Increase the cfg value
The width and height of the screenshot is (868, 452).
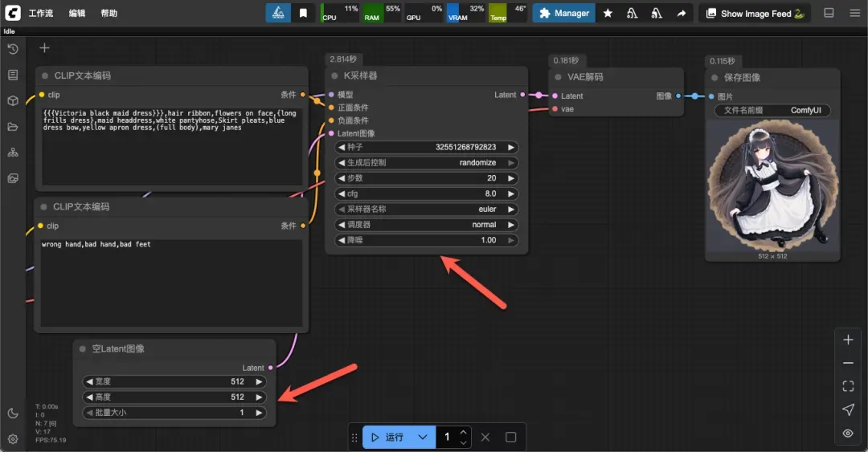pos(511,193)
